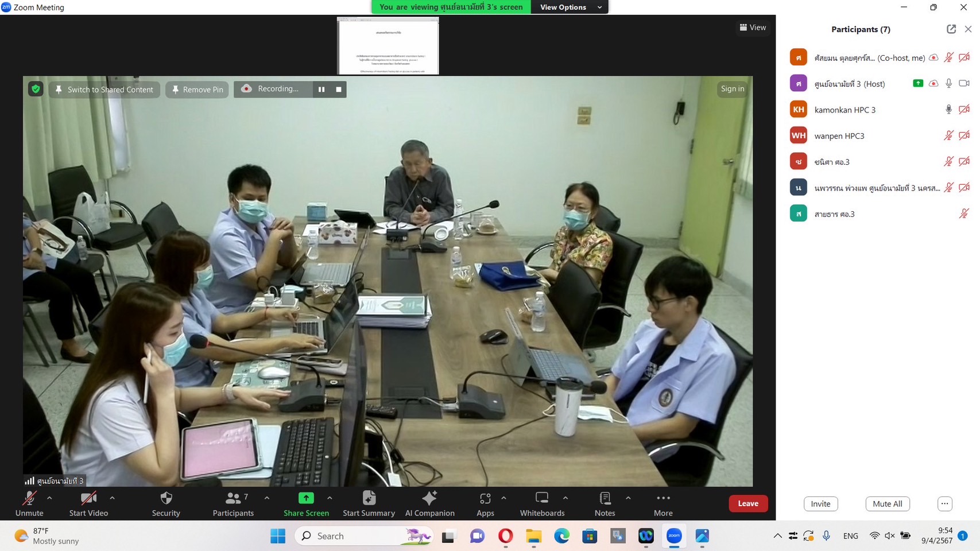Click the Host row video camera icon
This screenshot has height=551, width=980.
click(964, 83)
